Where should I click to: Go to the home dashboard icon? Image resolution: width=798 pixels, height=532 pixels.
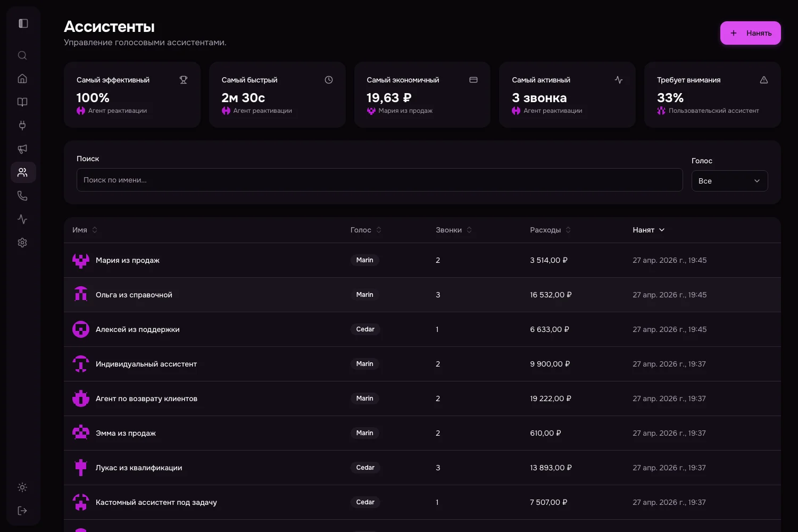(22, 79)
